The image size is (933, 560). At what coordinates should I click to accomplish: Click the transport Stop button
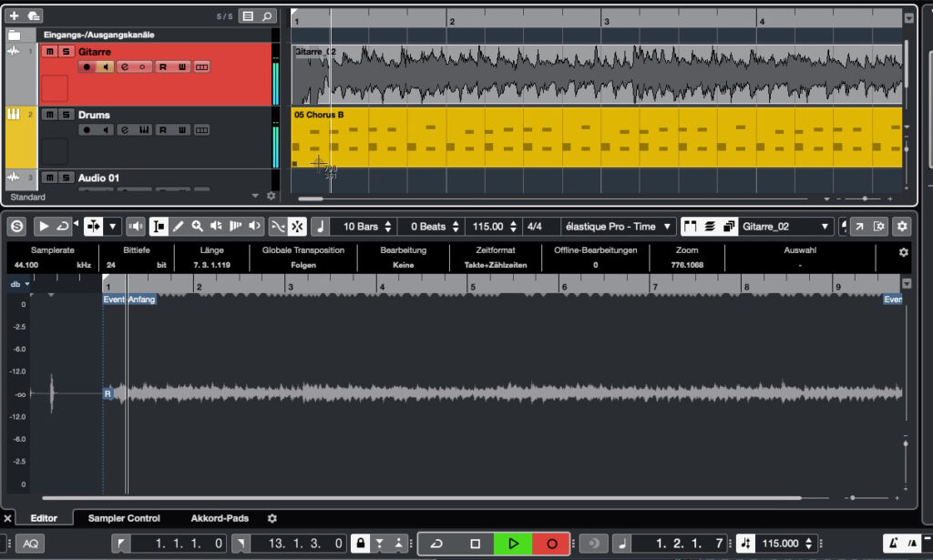(475, 544)
